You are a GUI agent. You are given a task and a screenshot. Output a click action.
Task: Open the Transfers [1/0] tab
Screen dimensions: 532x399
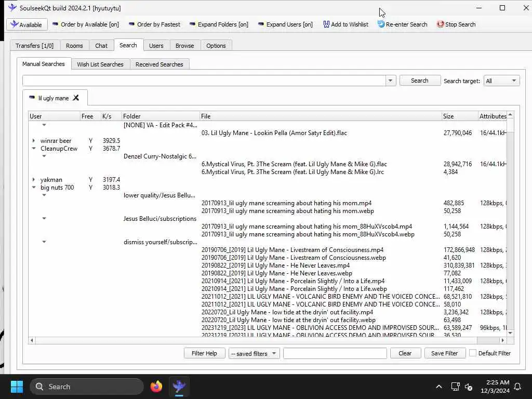(35, 46)
